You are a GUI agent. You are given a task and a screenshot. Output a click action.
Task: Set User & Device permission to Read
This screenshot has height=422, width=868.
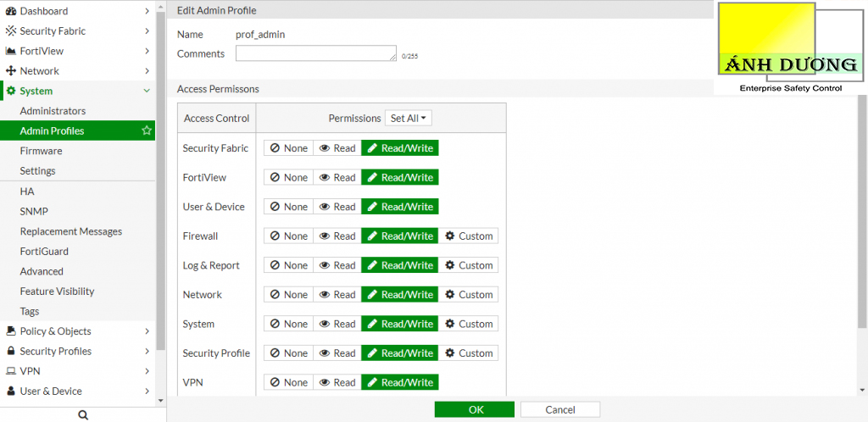pos(337,207)
